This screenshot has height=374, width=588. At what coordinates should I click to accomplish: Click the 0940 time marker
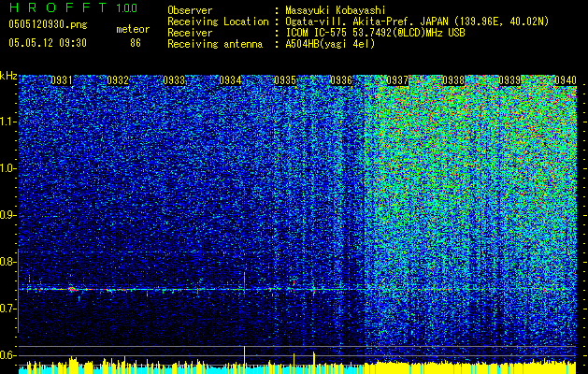[566, 80]
